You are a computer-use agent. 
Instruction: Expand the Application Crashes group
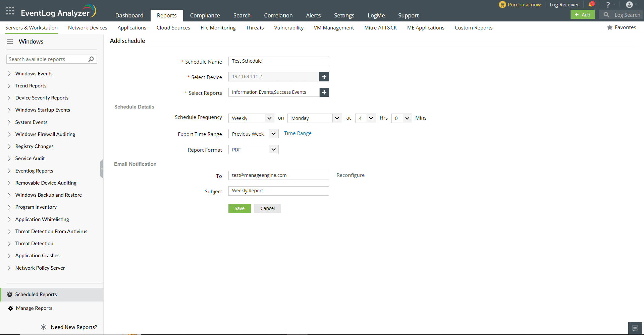(x=9, y=256)
